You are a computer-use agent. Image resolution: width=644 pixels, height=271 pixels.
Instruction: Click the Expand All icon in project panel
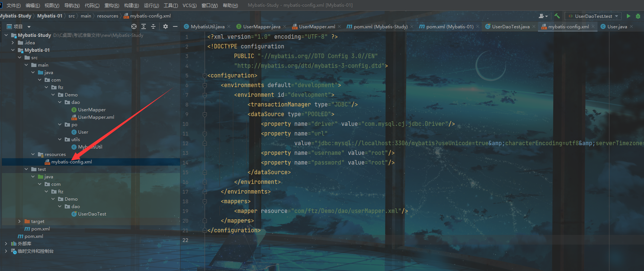click(144, 26)
